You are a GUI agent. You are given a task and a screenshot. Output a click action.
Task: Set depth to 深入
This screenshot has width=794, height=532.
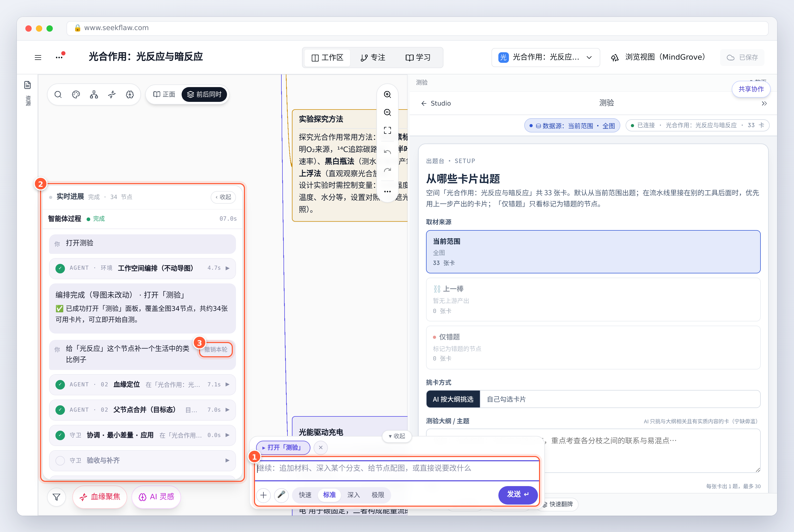point(353,495)
